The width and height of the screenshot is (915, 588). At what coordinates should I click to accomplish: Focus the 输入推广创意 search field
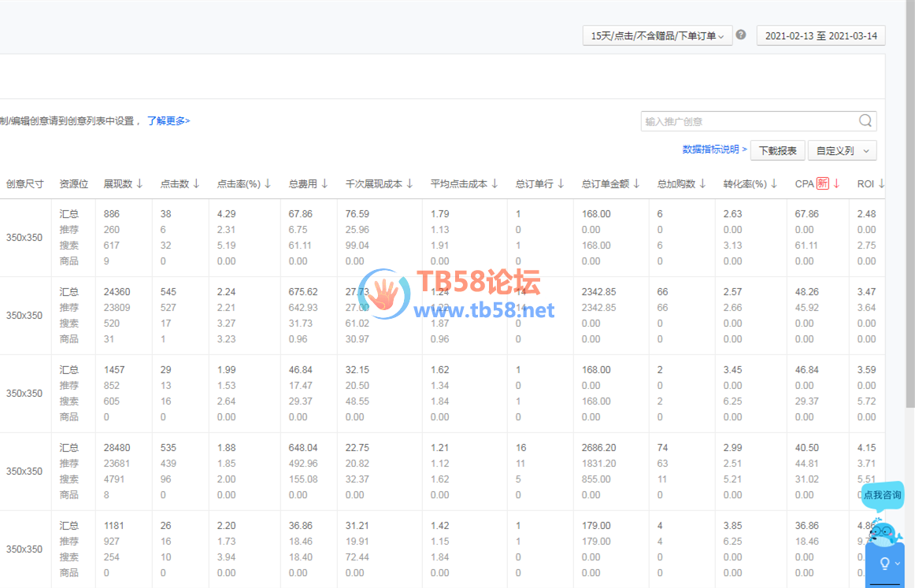point(750,121)
